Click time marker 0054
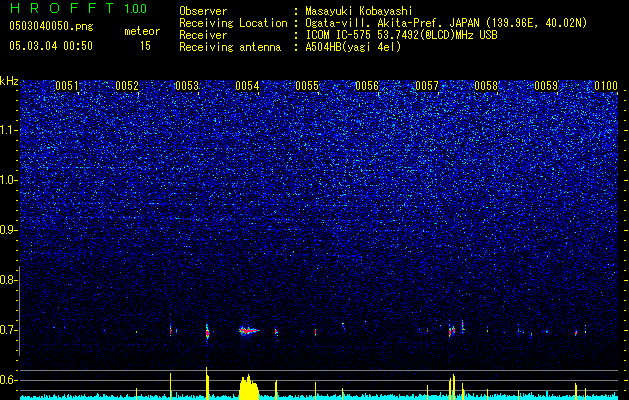Viewport: 629px width, 400px height. point(247,86)
